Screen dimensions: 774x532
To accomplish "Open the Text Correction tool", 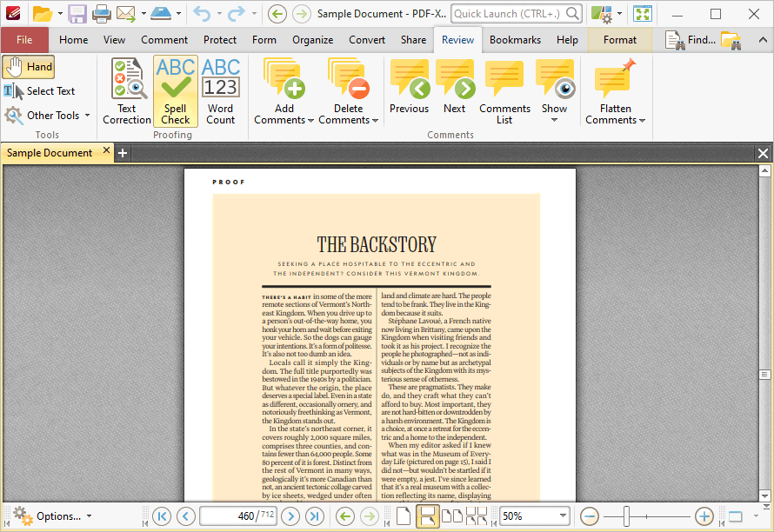I will tap(127, 91).
